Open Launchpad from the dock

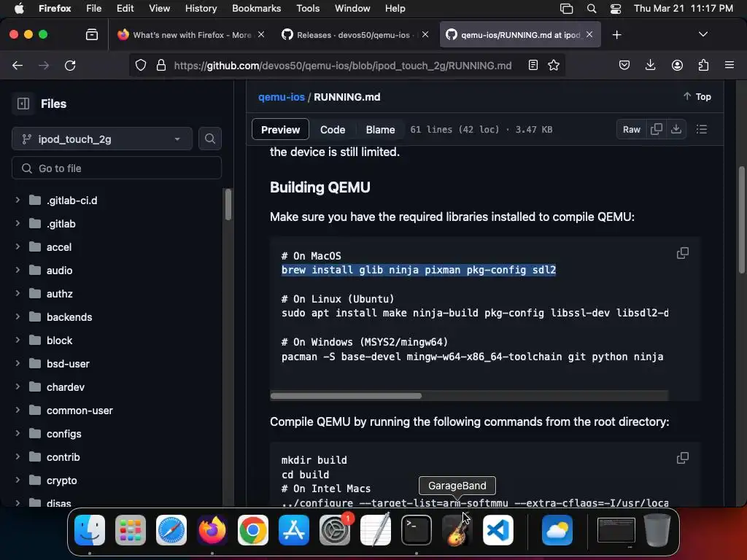(x=131, y=530)
